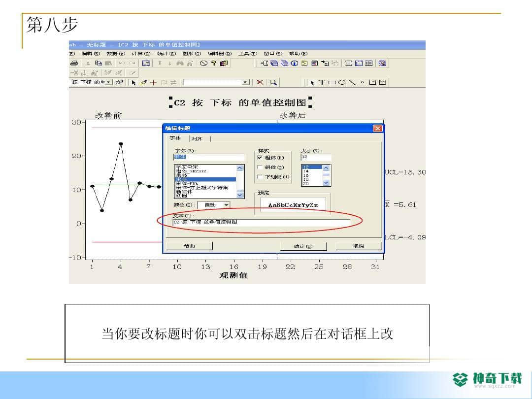Open the 计算(C) menu
The height and width of the screenshot is (399, 532).
tap(141, 54)
